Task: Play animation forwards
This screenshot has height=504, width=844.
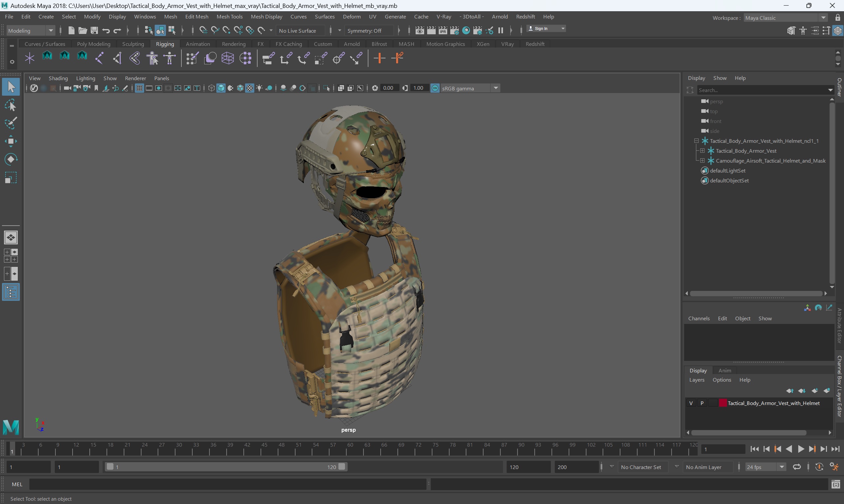Action: (800, 449)
